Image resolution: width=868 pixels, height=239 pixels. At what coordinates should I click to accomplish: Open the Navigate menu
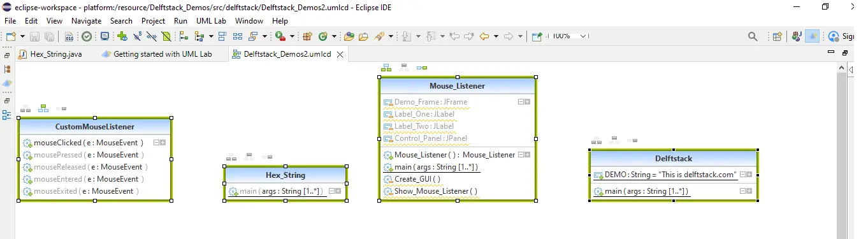(86, 21)
